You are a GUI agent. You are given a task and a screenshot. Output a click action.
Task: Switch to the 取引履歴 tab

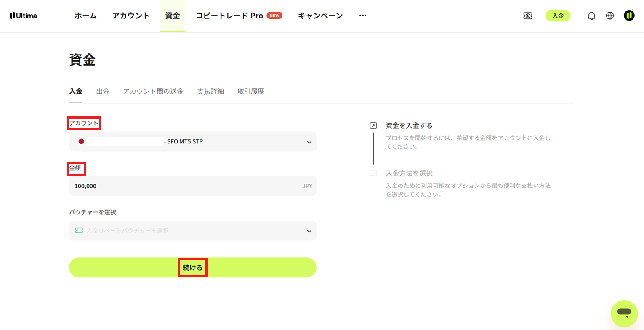(251, 91)
